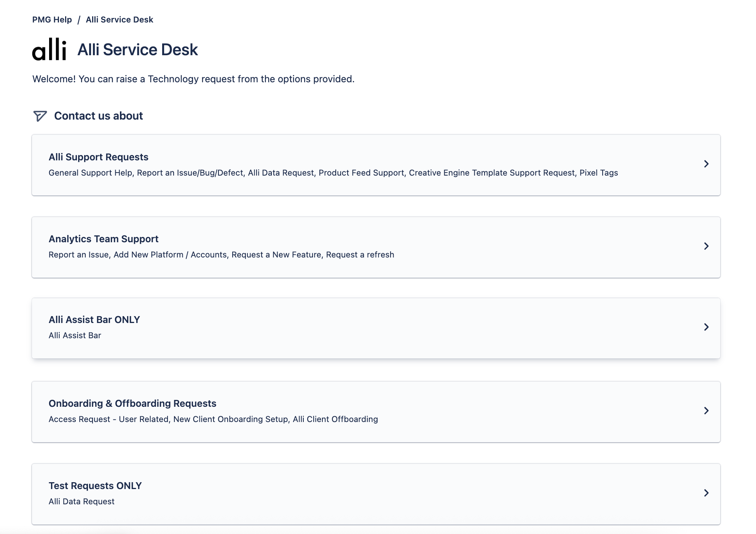Click Alli Assist Bar subtitle text
This screenshot has height=534, width=756.
click(x=75, y=336)
